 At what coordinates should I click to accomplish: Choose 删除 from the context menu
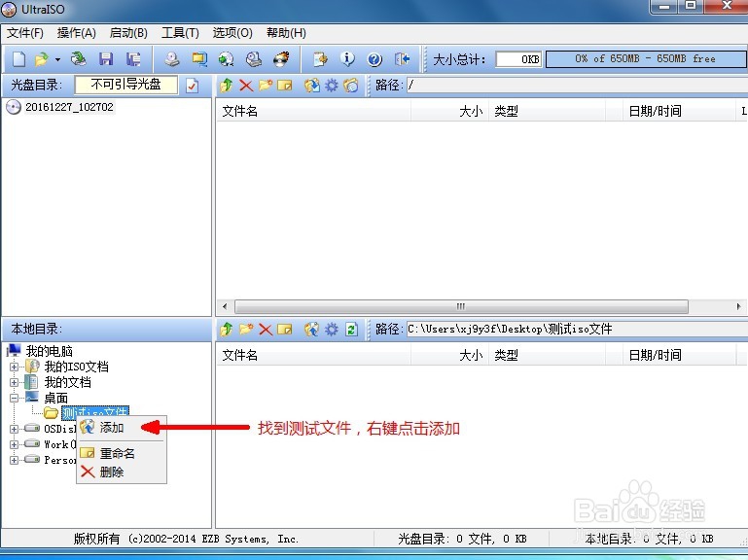[x=122, y=472]
